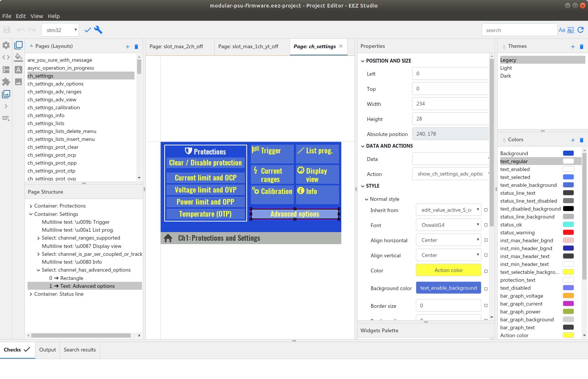588x379 pixels.
Task: Select Clear / Disable protection widget
Action: [205, 163]
